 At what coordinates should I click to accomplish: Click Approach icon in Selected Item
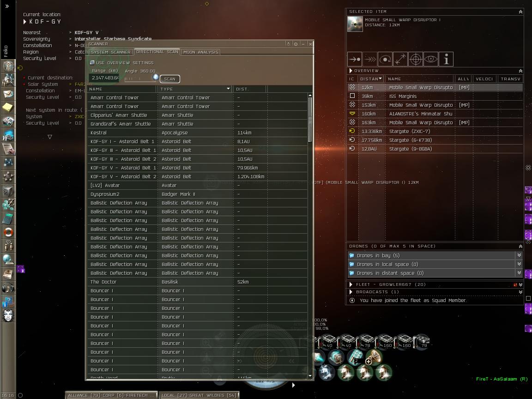(x=355, y=60)
